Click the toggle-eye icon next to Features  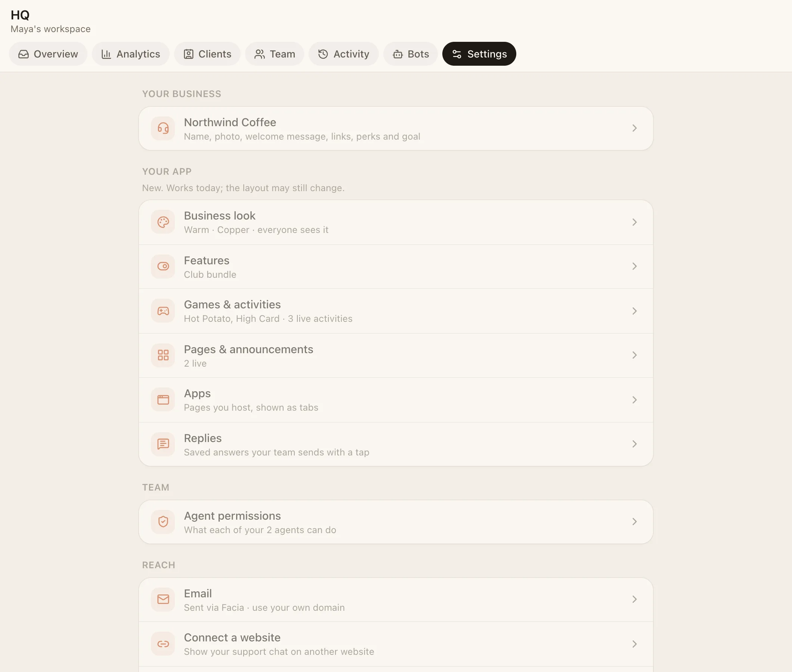(x=163, y=266)
